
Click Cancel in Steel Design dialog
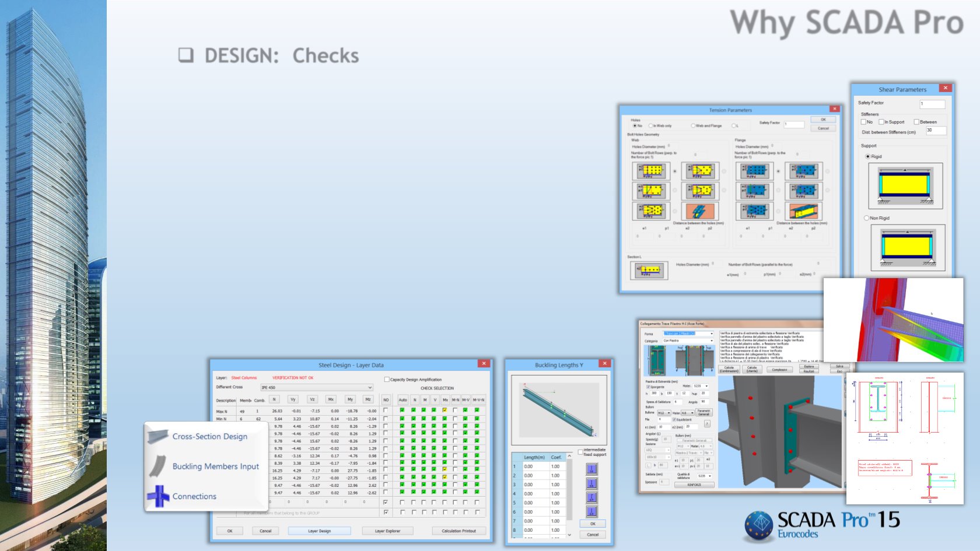pyautogui.click(x=265, y=531)
